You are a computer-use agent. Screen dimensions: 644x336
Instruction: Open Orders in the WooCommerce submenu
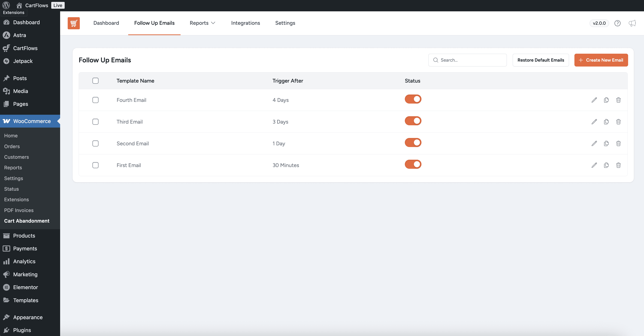(x=12, y=146)
